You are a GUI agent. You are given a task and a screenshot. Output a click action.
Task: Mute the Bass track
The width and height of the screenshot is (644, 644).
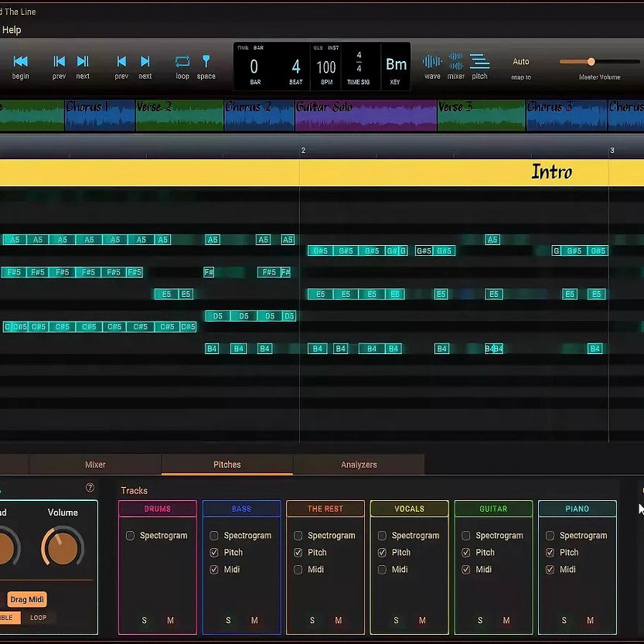pos(254,620)
